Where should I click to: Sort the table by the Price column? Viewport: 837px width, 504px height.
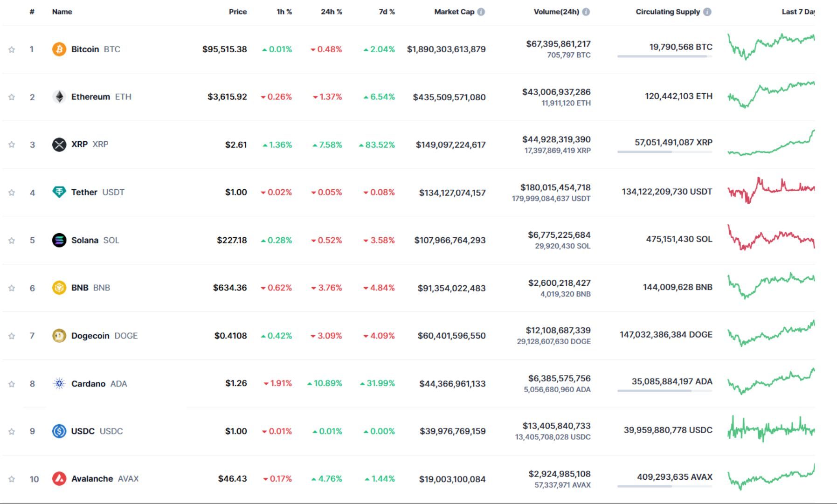238,12
